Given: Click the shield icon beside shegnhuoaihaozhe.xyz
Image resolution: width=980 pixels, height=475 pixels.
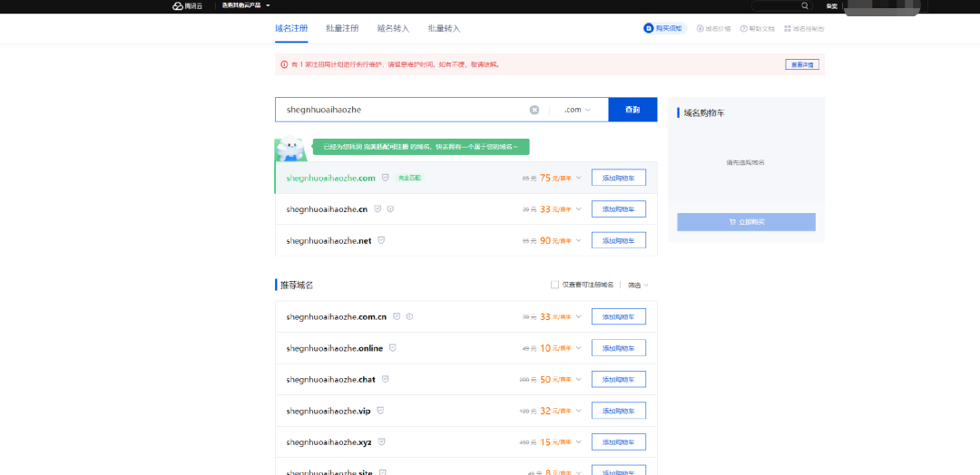Looking at the screenshot, I should pyautogui.click(x=381, y=442).
